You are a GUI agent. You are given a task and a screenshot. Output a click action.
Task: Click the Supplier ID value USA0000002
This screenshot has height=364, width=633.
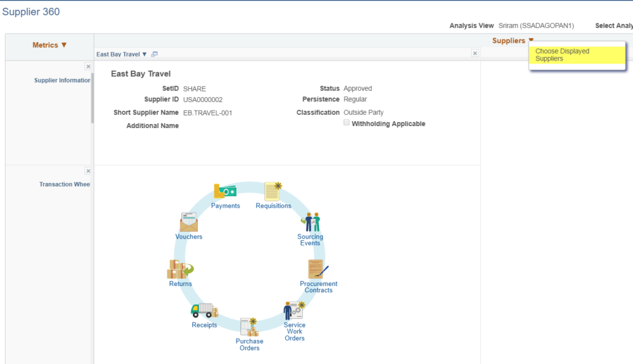[203, 99]
